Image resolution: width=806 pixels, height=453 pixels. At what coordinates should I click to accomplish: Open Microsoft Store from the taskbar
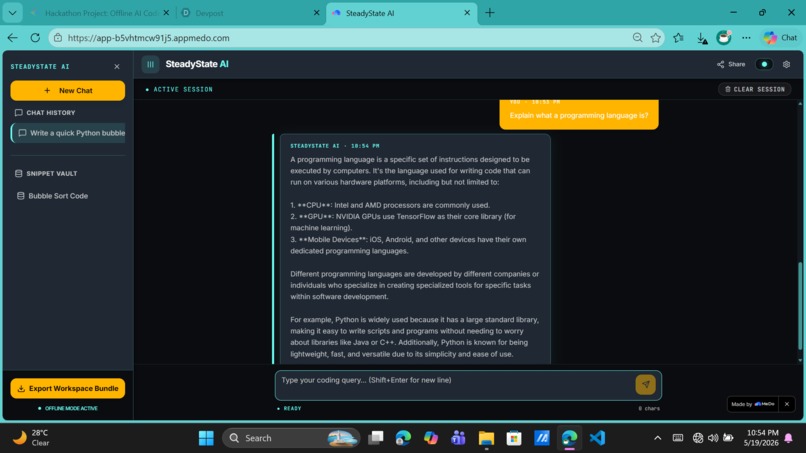514,438
